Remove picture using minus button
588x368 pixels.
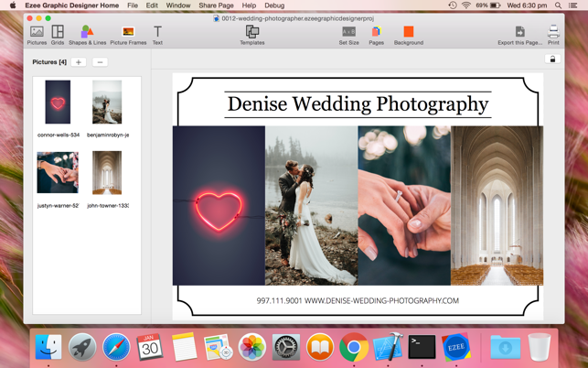[100, 62]
